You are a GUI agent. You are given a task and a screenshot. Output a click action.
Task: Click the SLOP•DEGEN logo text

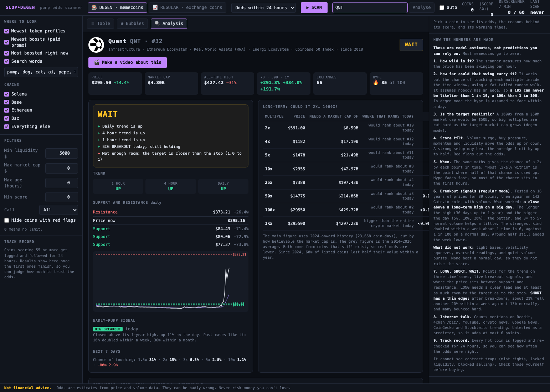coord(20,7)
